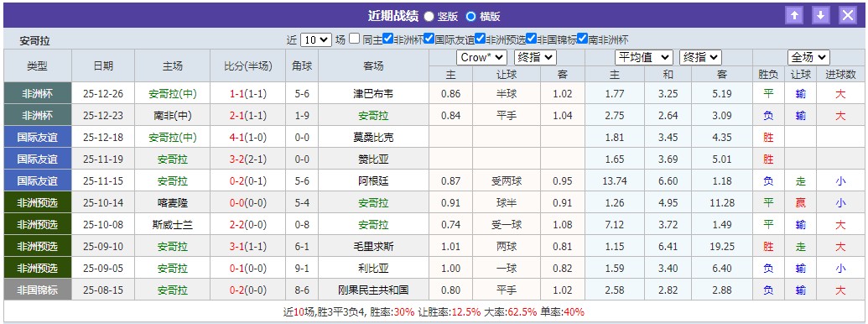Click the 安哥拉 team name above table

tap(35, 41)
